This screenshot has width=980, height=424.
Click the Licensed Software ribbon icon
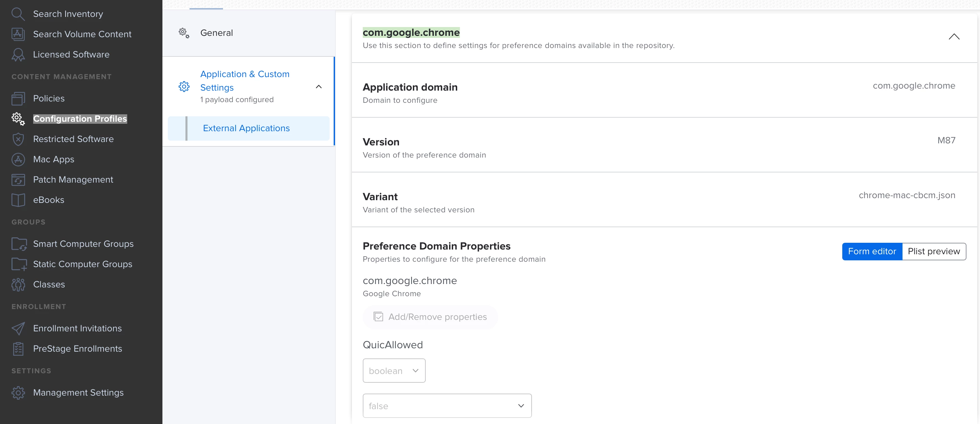18,54
